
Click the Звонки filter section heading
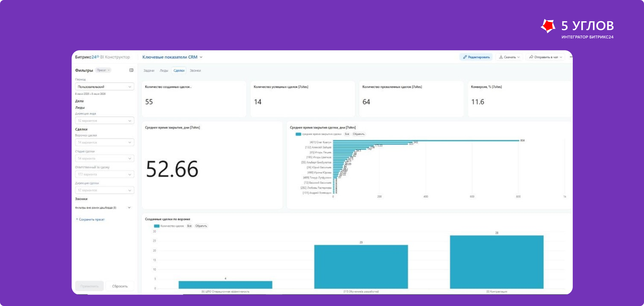[81, 199]
